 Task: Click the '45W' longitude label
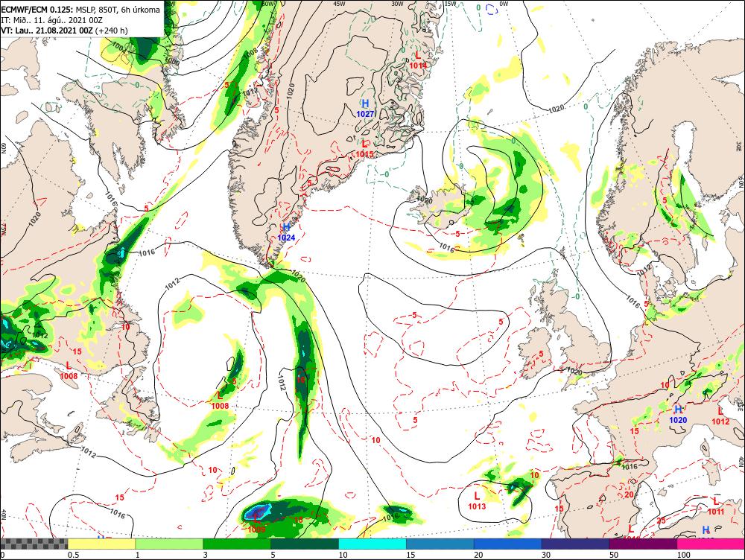click(x=339, y=3)
